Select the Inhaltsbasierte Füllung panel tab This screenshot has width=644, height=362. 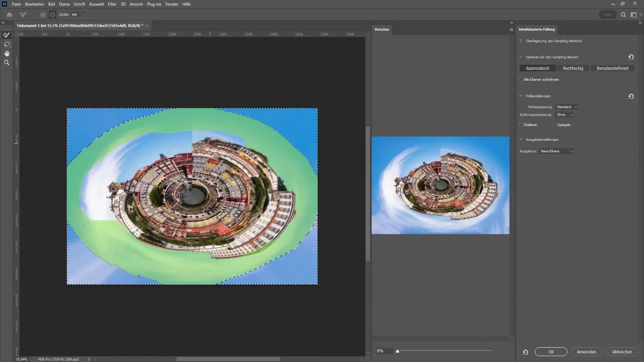pyautogui.click(x=537, y=29)
